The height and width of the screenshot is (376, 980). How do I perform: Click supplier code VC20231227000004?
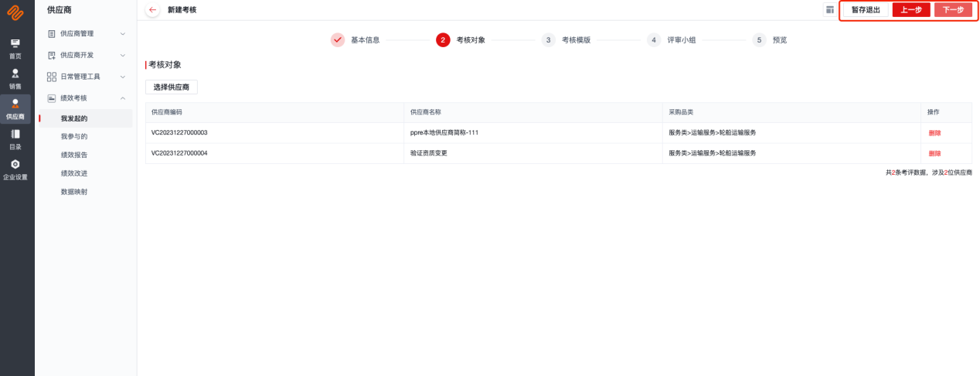tap(179, 153)
